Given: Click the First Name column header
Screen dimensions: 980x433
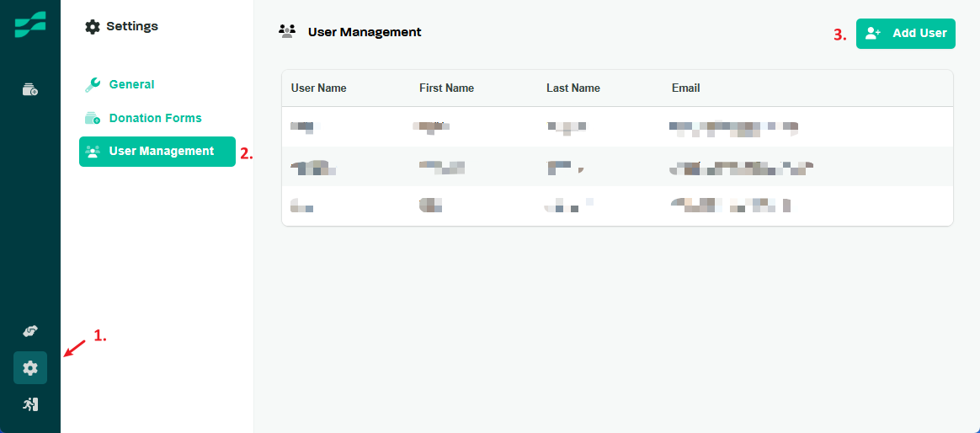Looking at the screenshot, I should [x=446, y=88].
